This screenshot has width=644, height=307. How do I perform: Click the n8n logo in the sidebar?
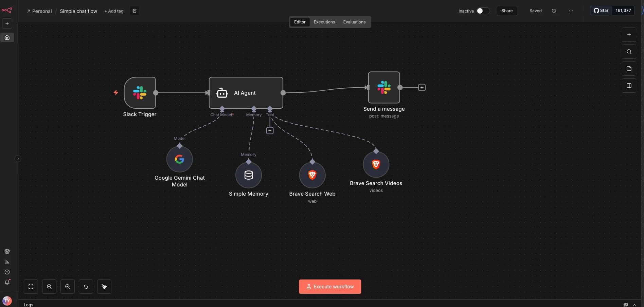(x=7, y=10)
